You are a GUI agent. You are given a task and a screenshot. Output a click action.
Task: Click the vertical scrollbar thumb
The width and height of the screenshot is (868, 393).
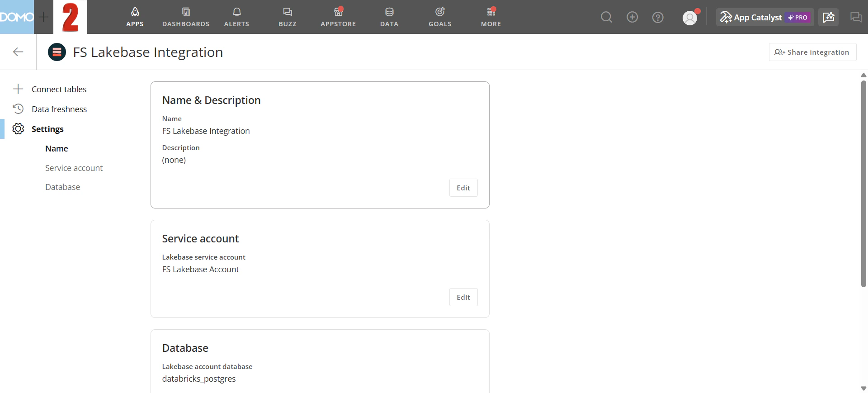[x=863, y=183]
